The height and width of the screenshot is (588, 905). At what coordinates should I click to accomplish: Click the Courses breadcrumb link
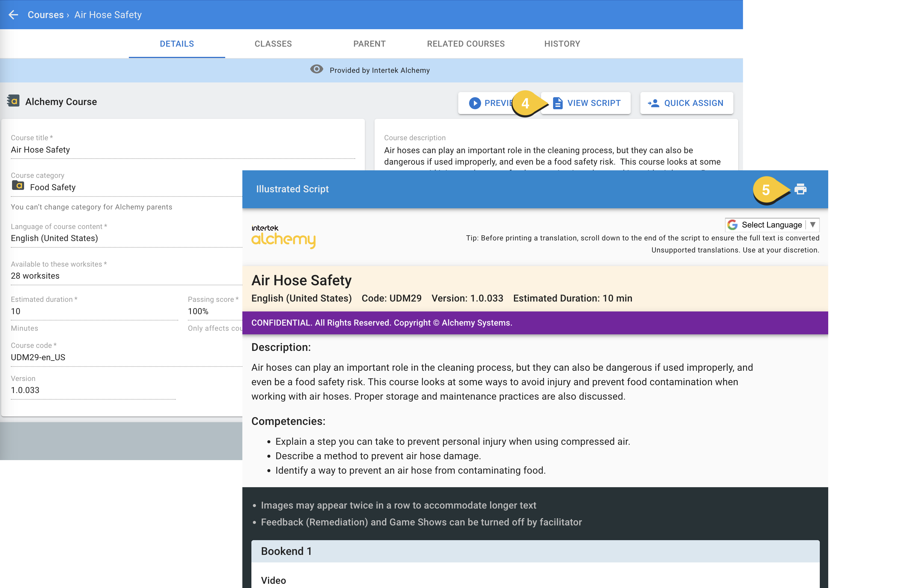pos(46,15)
